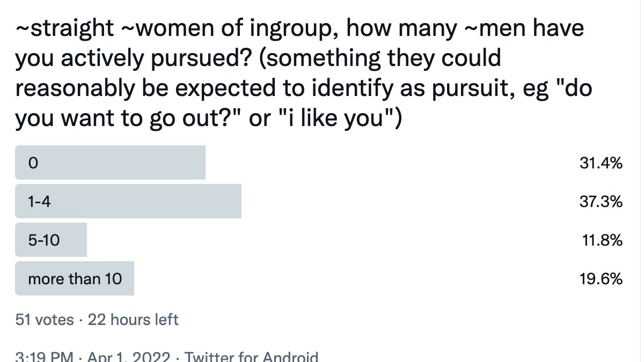Click the poll question text
644x362 pixels.
tap(304, 73)
